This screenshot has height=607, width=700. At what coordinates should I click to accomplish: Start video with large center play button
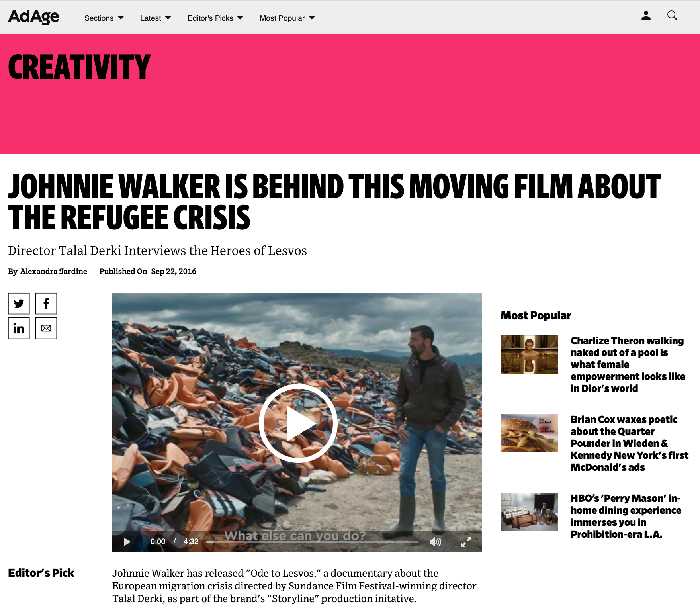coord(298,423)
